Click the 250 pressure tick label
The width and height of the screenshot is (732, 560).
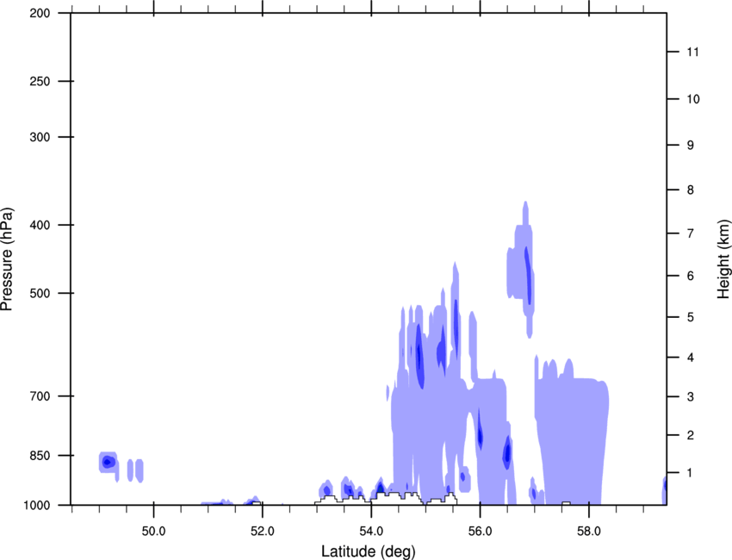click(x=40, y=81)
